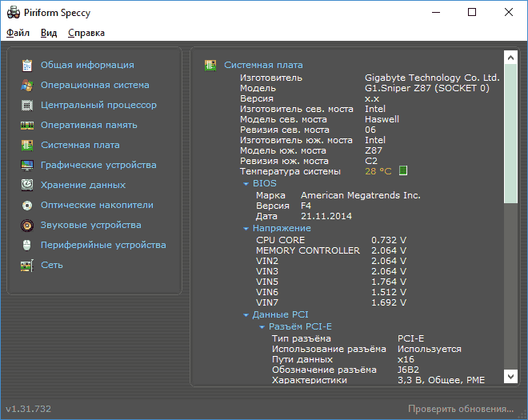Go to Оптические накопители section
Image resolution: width=528 pixels, height=420 pixels.
pos(97,205)
